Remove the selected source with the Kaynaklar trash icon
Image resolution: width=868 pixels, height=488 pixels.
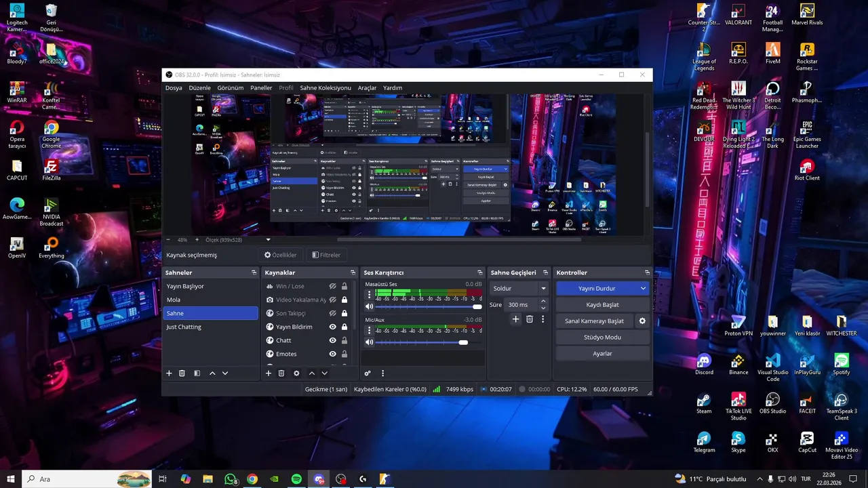pos(281,373)
